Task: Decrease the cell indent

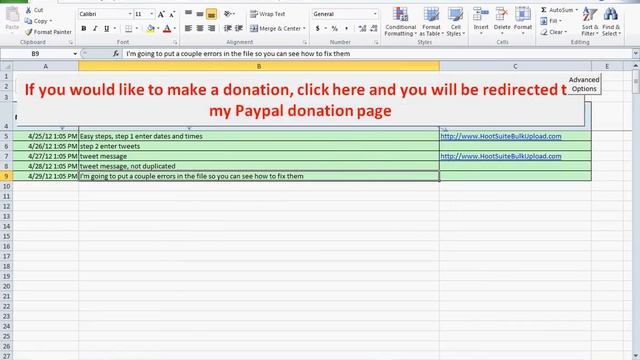Action: (x=228, y=28)
